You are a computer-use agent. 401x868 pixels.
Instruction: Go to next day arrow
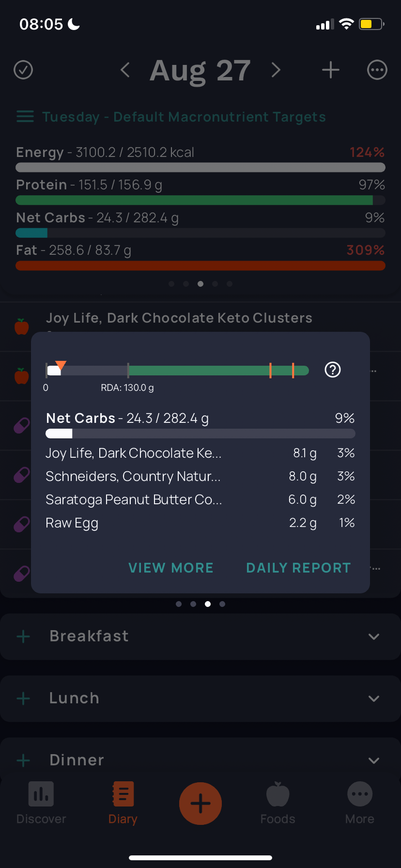click(x=276, y=70)
